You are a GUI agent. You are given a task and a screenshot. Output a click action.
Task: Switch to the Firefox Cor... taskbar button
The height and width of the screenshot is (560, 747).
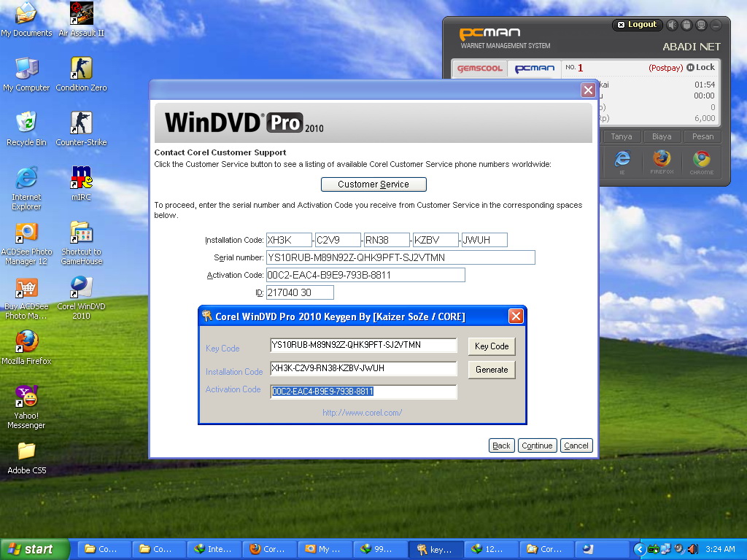click(269, 549)
